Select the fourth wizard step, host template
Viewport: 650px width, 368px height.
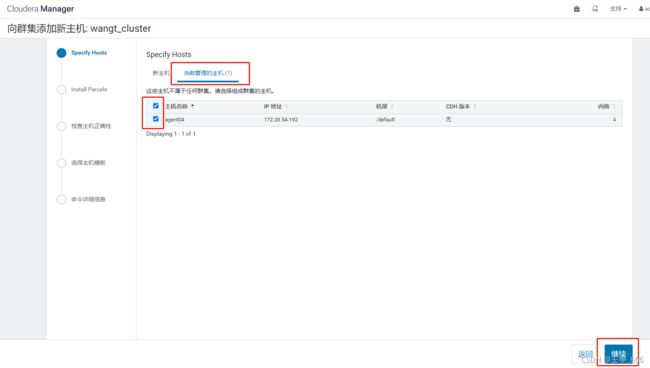tap(88, 162)
